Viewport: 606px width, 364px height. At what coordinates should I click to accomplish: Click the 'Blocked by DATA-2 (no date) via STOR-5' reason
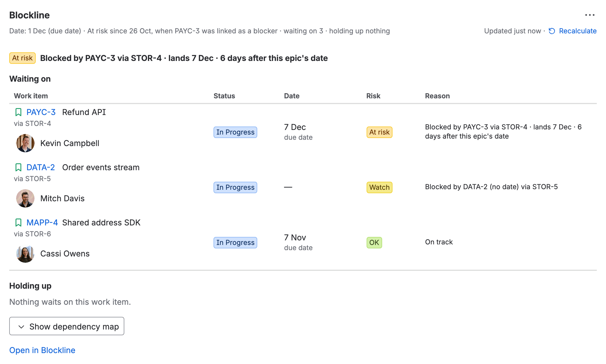491,187
